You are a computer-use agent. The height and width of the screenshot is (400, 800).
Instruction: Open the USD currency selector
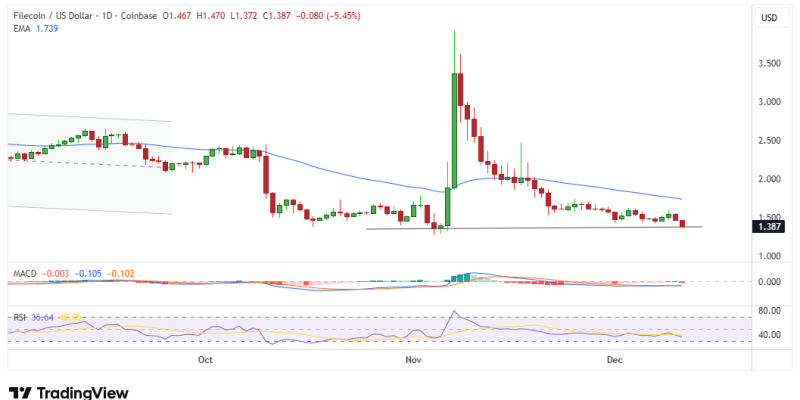tap(769, 18)
